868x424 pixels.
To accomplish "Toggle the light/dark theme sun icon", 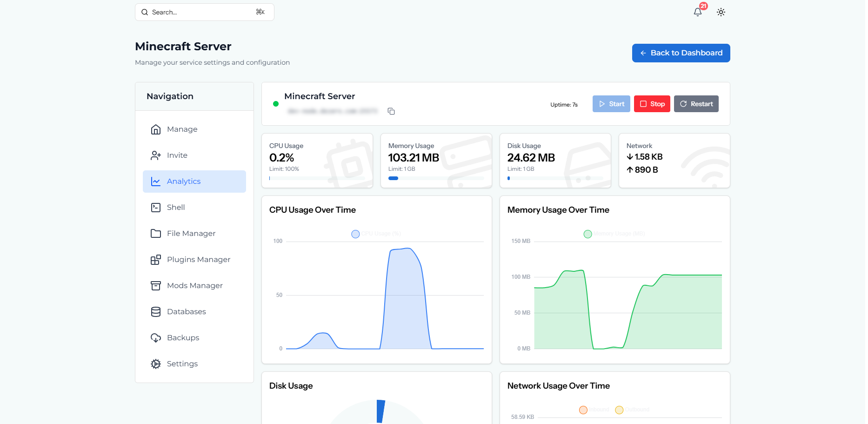I will [x=721, y=12].
